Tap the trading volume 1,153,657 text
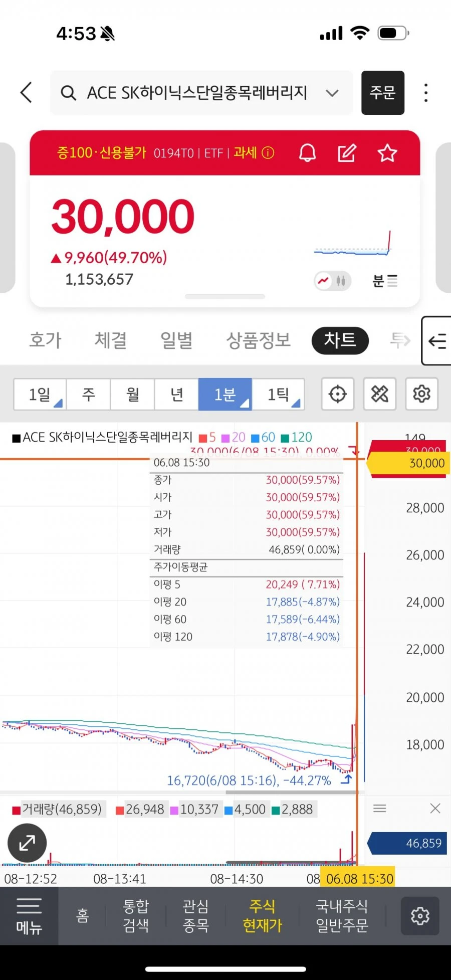This screenshot has height=980, width=451. click(99, 279)
